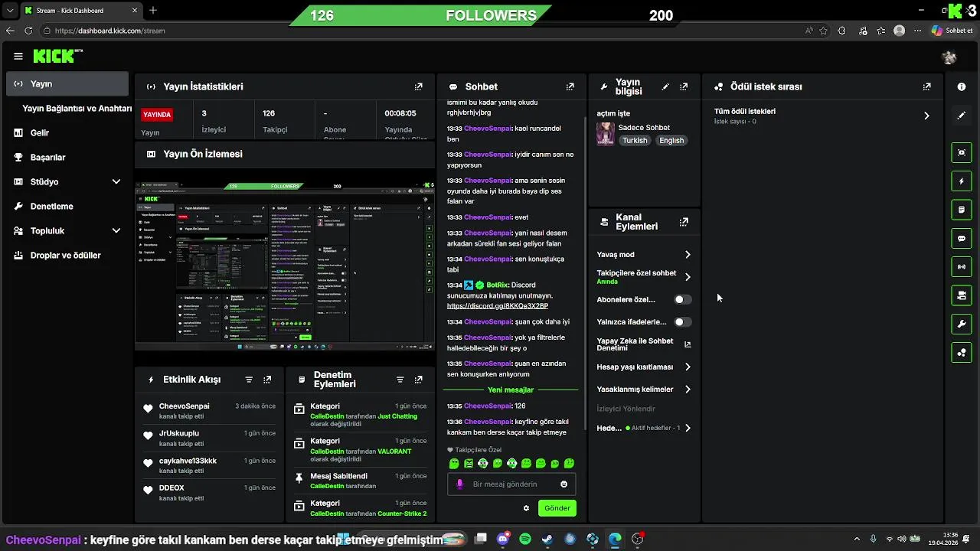Add this page to favorites star icon
The image size is (980, 551).
pyautogui.click(x=823, y=31)
